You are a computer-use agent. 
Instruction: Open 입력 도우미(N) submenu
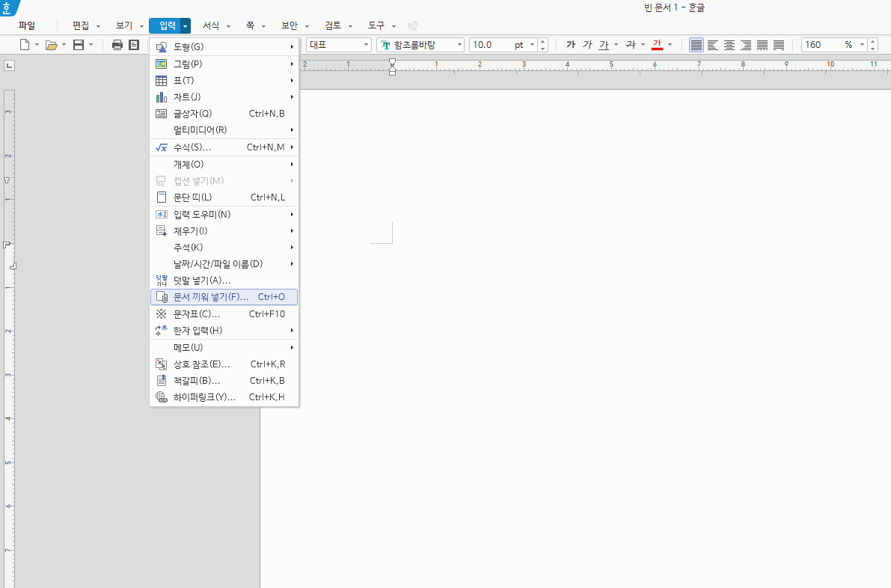(x=224, y=214)
